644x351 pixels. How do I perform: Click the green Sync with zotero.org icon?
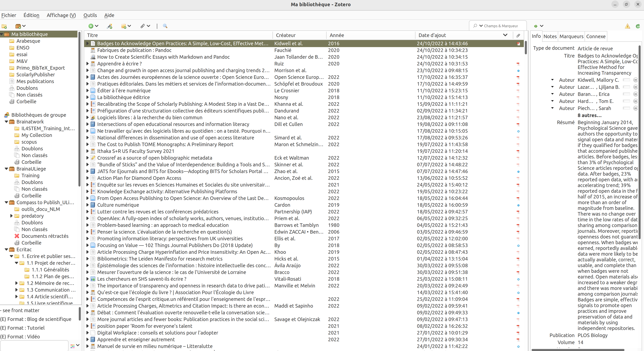coord(638,26)
